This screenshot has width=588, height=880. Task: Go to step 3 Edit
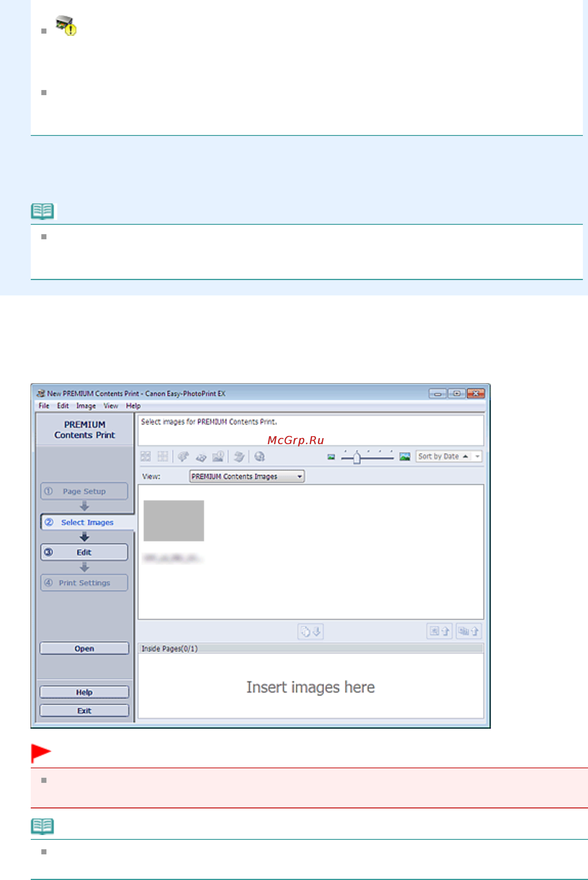[84, 552]
